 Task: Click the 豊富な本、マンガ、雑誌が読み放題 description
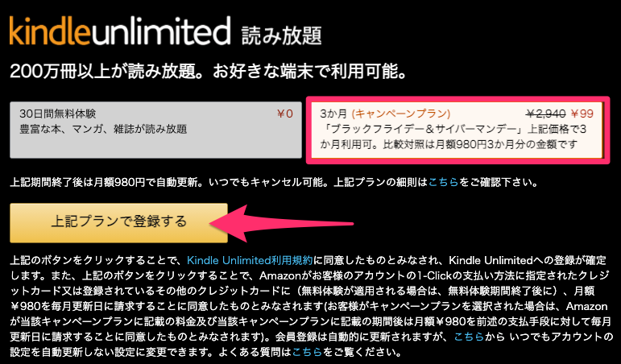click(x=103, y=129)
